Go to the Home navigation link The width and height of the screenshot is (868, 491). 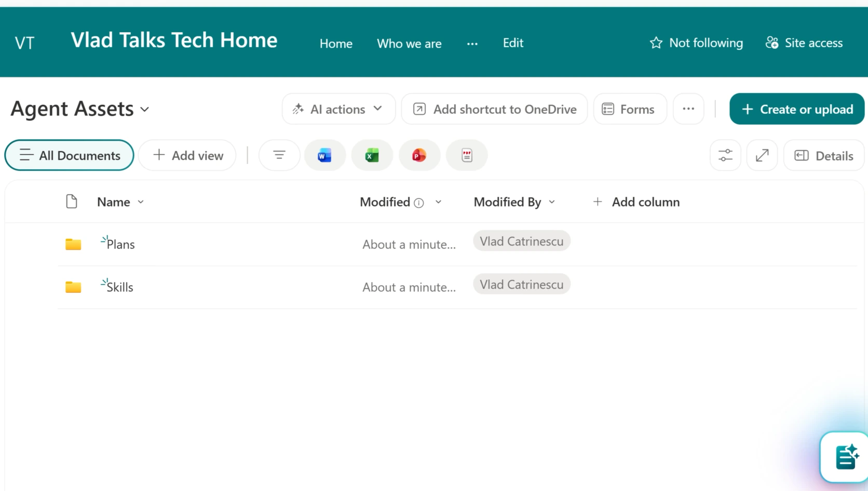click(336, 44)
